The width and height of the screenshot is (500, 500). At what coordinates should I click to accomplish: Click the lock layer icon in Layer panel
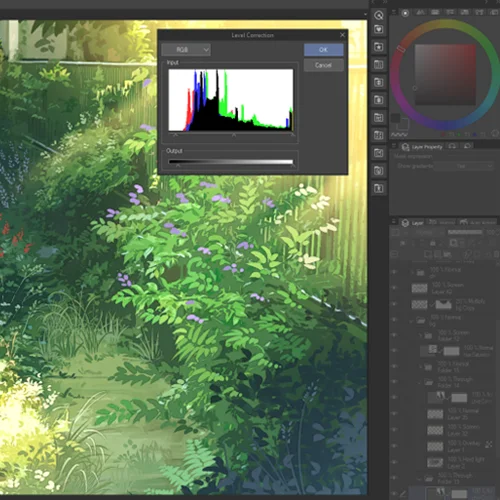pyautogui.click(x=433, y=243)
